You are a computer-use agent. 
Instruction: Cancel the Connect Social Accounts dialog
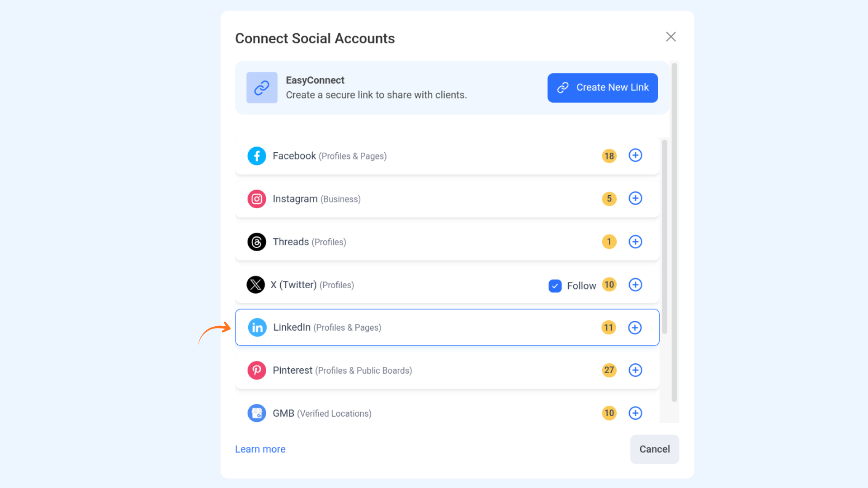tap(654, 449)
